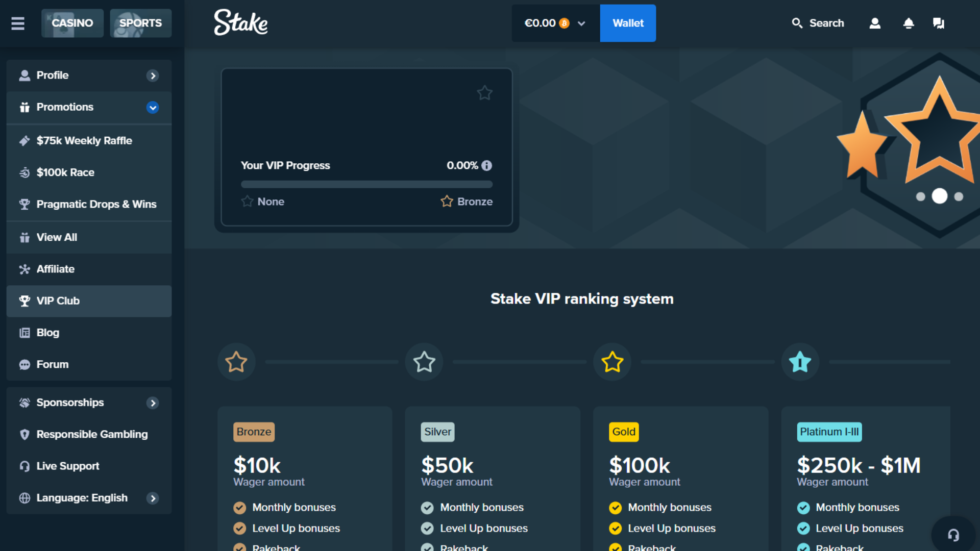The image size is (980, 551).
Task: Expand the Language: English chevron
Action: coord(153,498)
